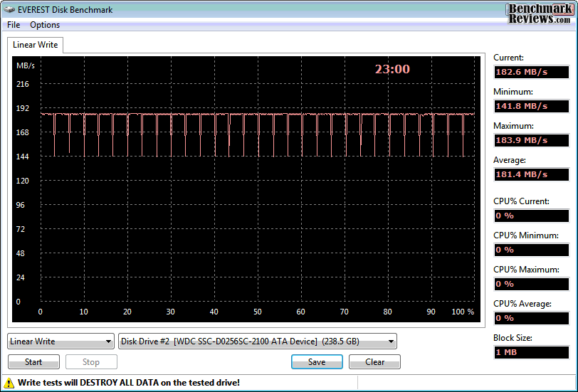Click the BenchmarkReviews.com logo

click(539, 14)
